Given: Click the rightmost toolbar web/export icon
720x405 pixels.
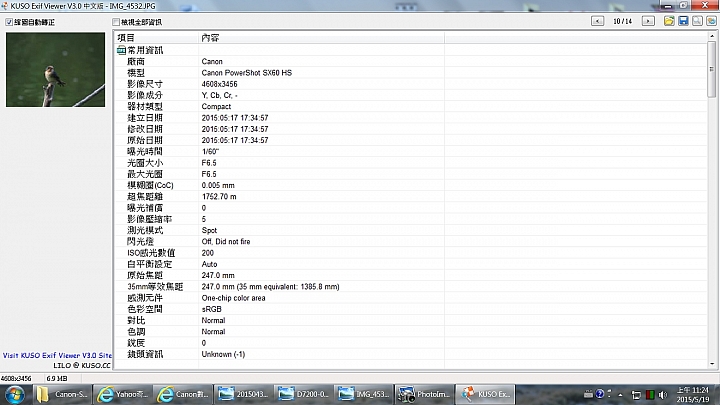Looking at the screenshot, I should pyautogui.click(x=711, y=21).
